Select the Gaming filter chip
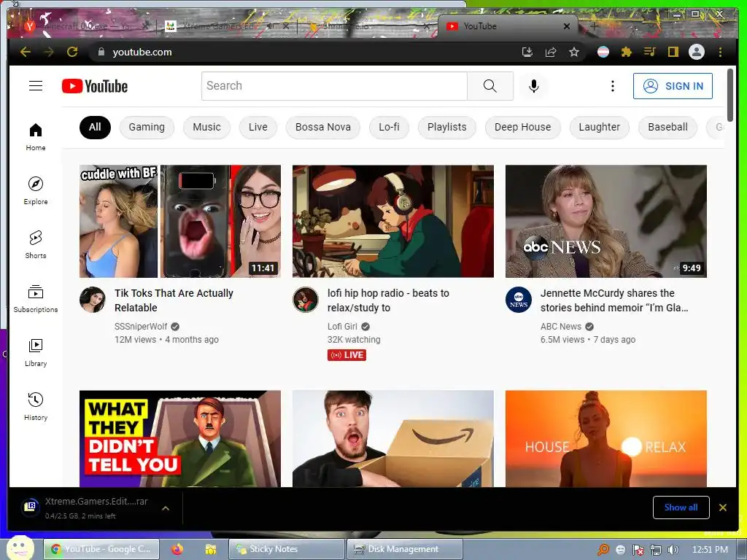 tap(147, 127)
